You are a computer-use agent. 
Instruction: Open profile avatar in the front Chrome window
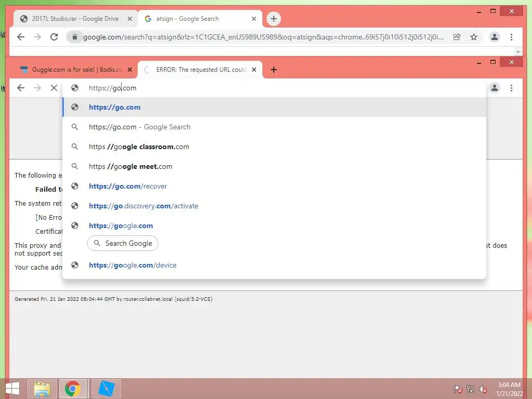pyautogui.click(x=495, y=88)
